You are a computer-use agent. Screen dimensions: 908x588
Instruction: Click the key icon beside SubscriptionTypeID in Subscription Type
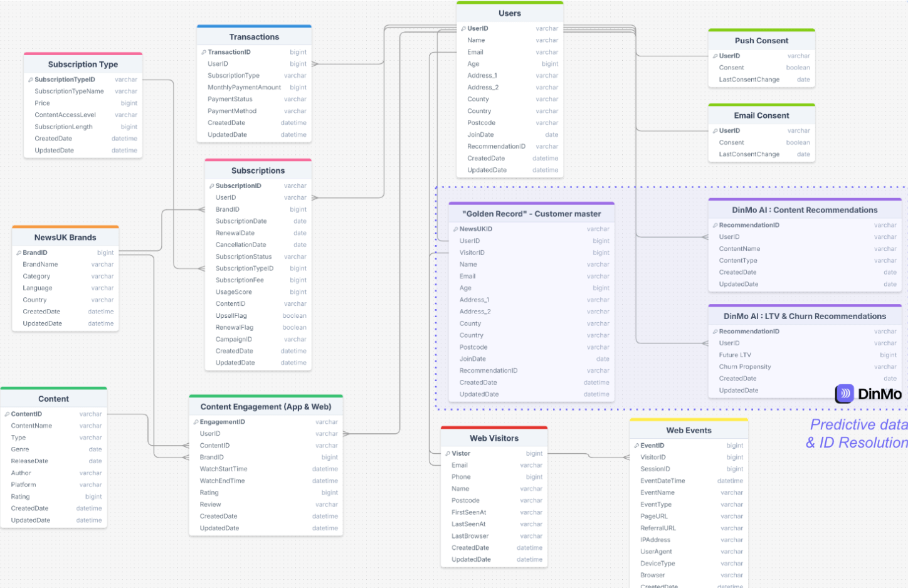(x=30, y=80)
